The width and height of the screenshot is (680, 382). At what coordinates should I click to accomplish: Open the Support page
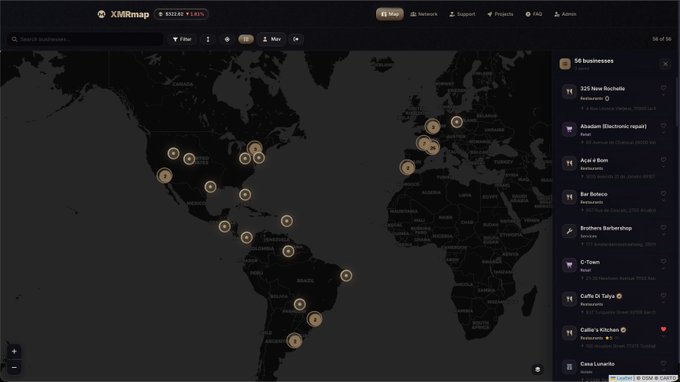462,14
